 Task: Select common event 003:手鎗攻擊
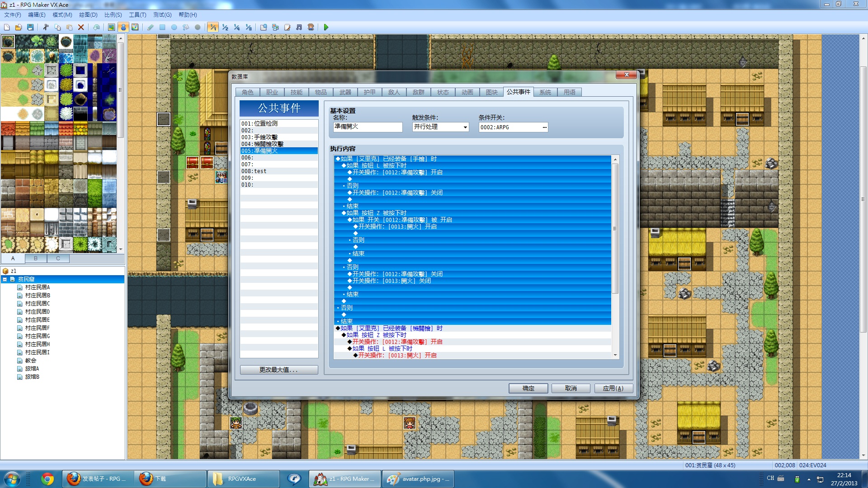pos(279,137)
